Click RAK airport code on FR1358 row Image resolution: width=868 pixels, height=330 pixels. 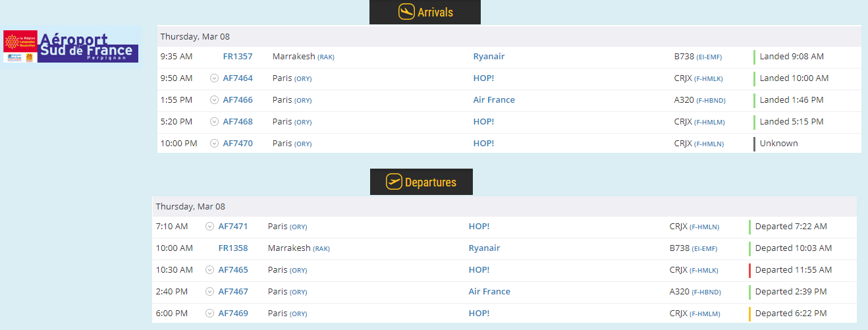click(x=321, y=249)
